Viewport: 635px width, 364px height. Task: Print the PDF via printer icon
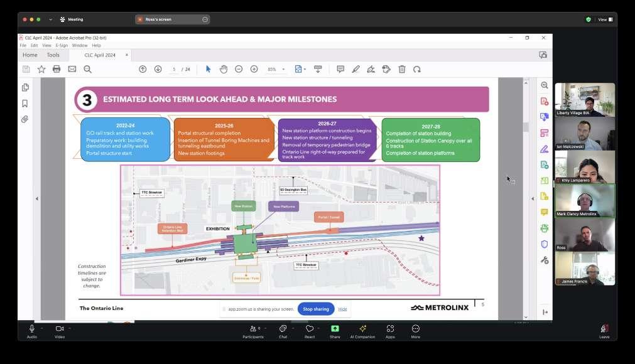tap(57, 69)
